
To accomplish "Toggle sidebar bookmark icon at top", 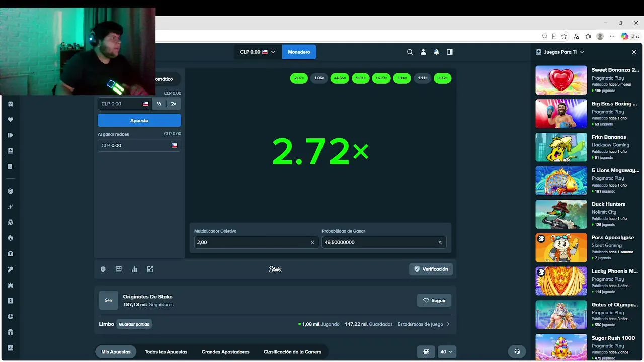I will click(x=10, y=104).
